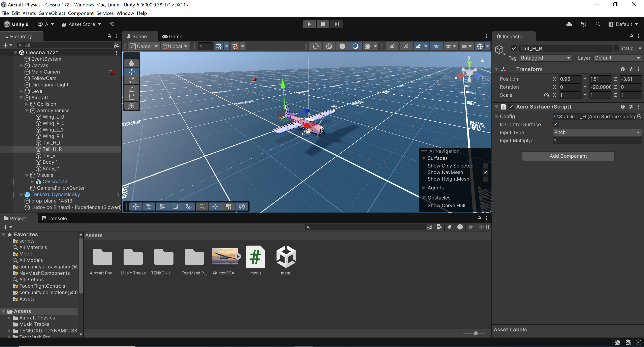This screenshot has width=644, height=347.
Task: Click the search by label icon in Project
Action: coord(450,227)
